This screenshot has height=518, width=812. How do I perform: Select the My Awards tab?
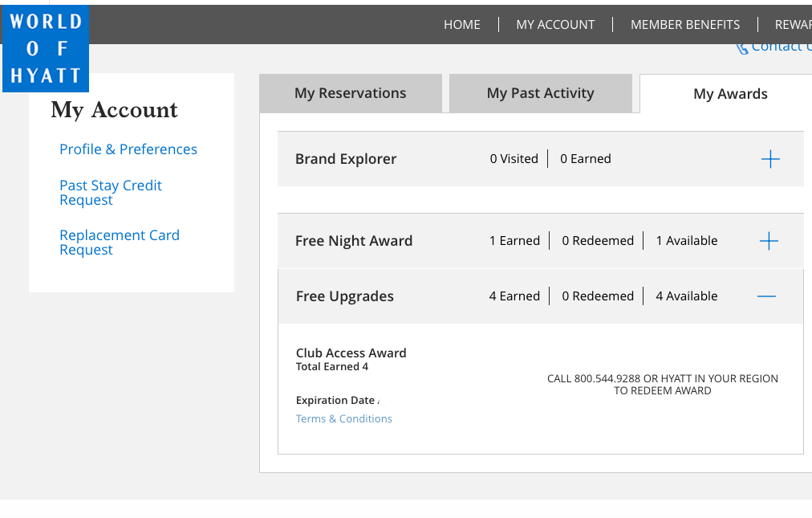726,94
